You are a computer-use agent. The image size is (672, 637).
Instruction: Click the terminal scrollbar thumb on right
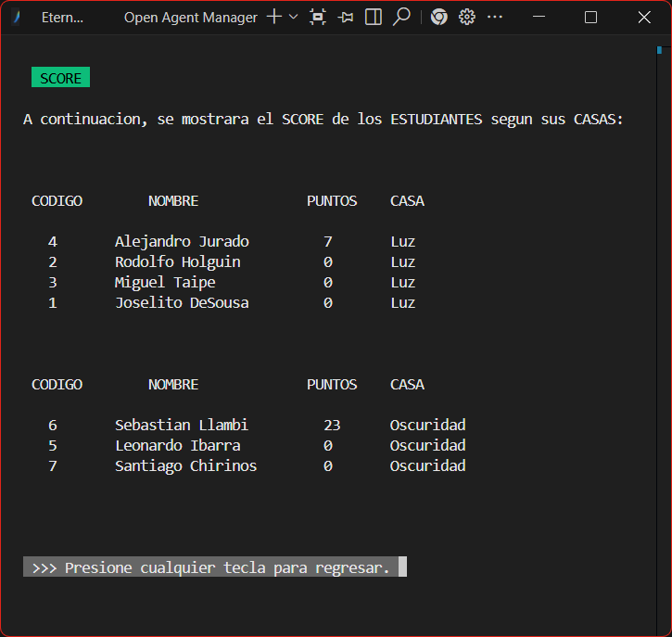pyautogui.click(x=659, y=51)
